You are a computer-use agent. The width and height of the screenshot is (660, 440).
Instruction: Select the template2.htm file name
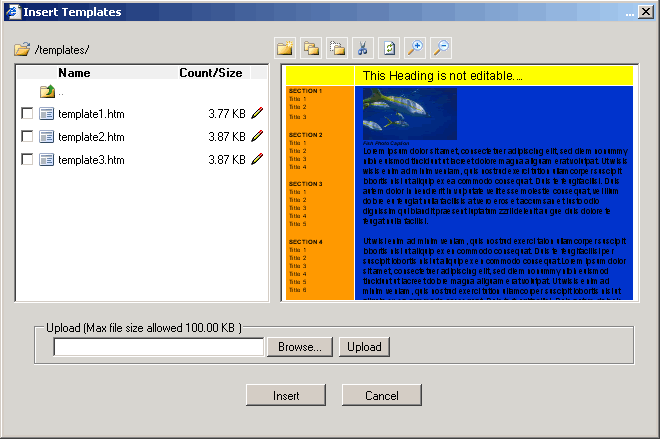(x=91, y=137)
